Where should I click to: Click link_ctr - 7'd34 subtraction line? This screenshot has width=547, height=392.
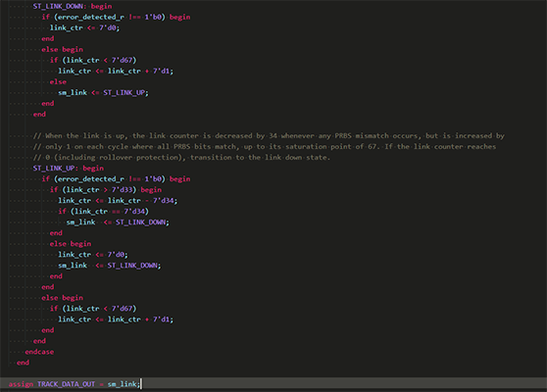[118, 201]
